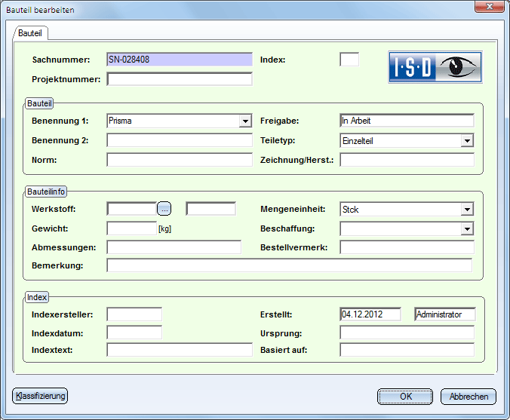Image resolution: width=510 pixels, height=420 pixels.
Task: Select the Bemerkung text field
Action: point(289,265)
